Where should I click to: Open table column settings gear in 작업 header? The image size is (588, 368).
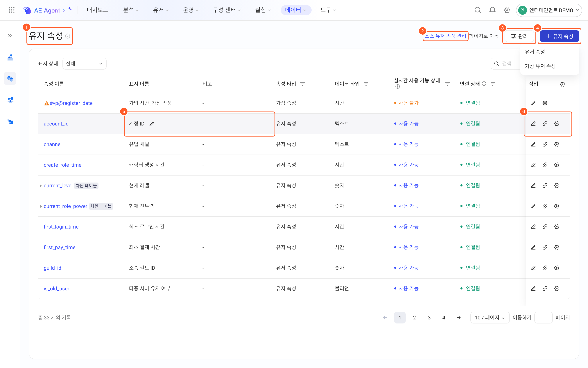[x=562, y=84]
